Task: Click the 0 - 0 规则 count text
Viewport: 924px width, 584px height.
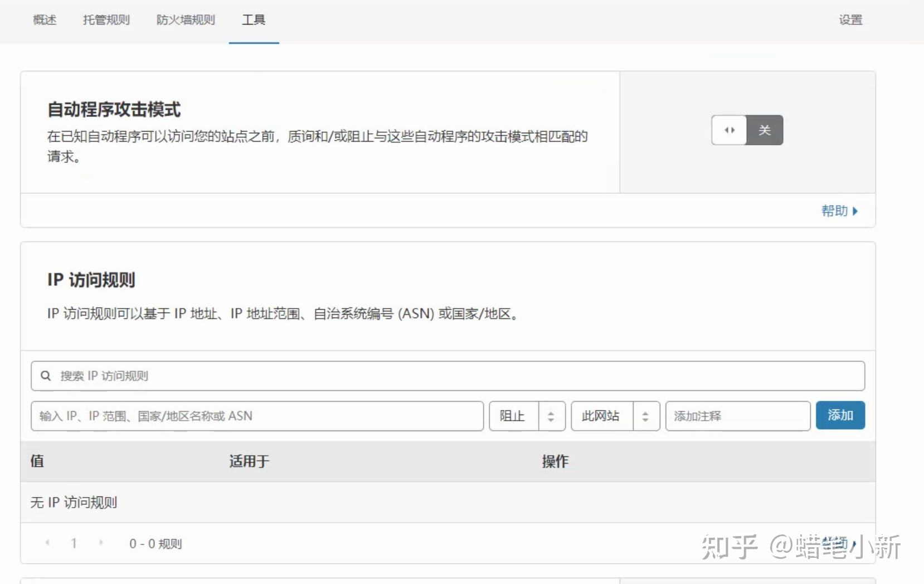Action: point(155,543)
